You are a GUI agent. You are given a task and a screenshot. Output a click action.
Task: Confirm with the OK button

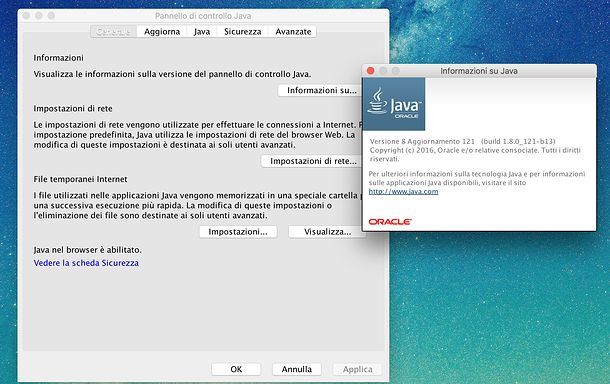coord(236,369)
